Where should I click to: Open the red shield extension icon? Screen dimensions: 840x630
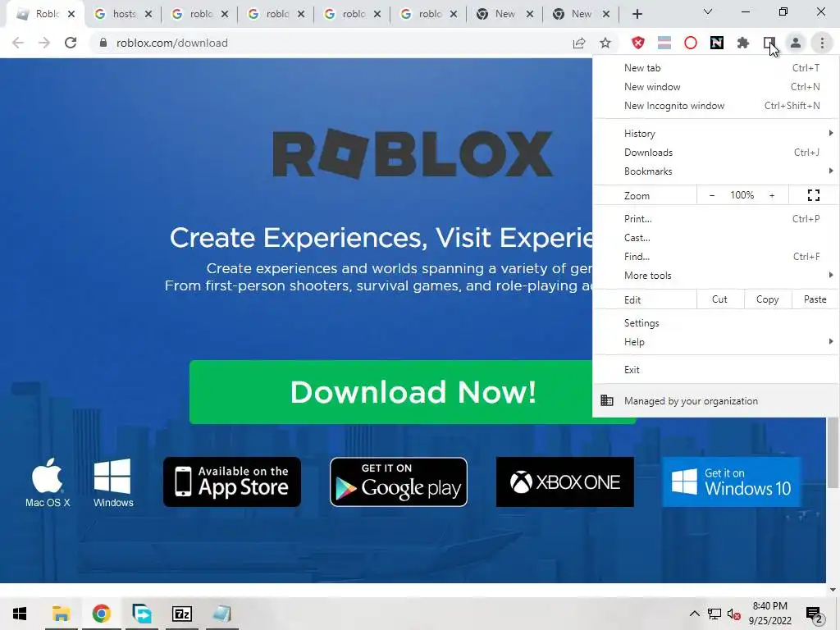(x=637, y=43)
